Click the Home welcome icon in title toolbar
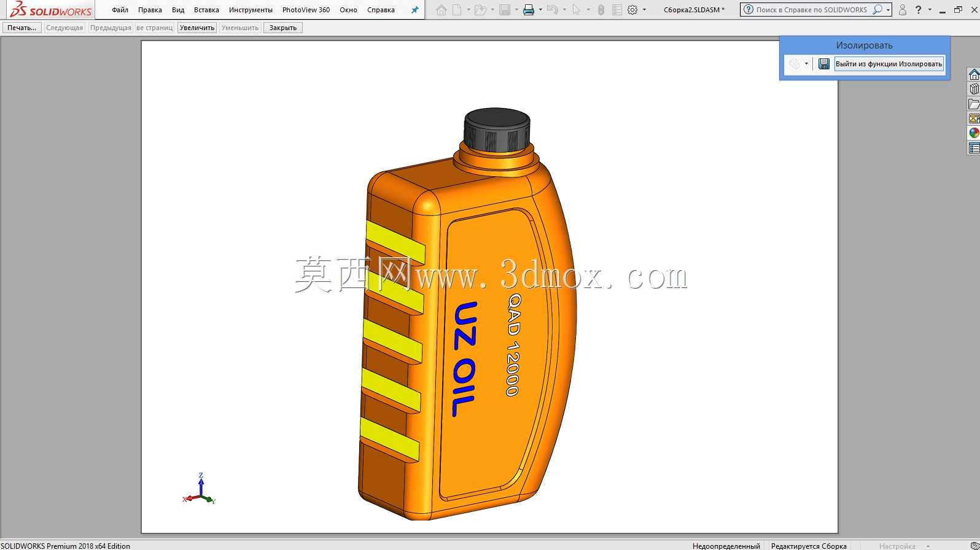Image resolution: width=980 pixels, height=550 pixels. click(x=441, y=10)
